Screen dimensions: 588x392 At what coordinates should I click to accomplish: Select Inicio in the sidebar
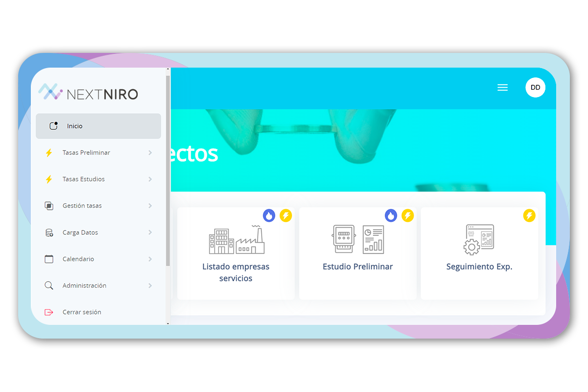98,126
